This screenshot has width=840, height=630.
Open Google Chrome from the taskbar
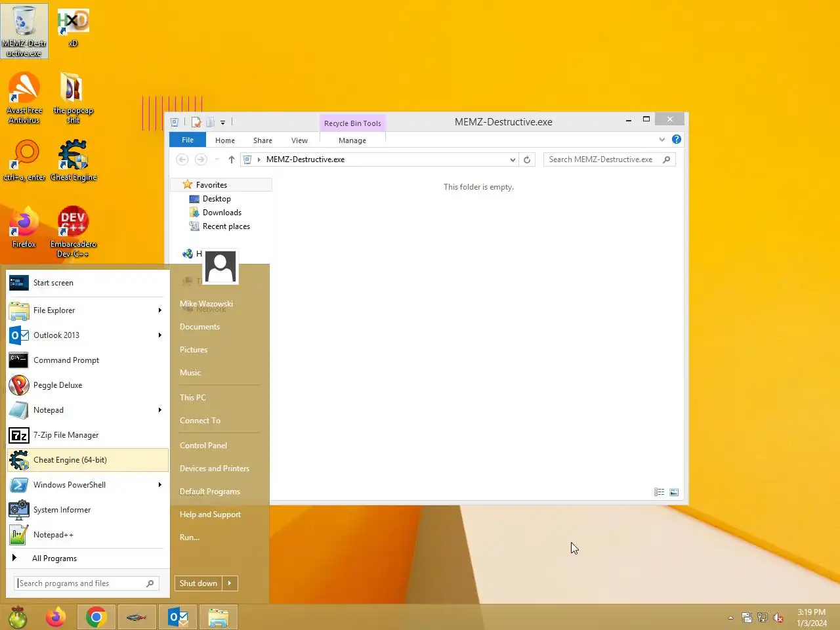tap(96, 617)
